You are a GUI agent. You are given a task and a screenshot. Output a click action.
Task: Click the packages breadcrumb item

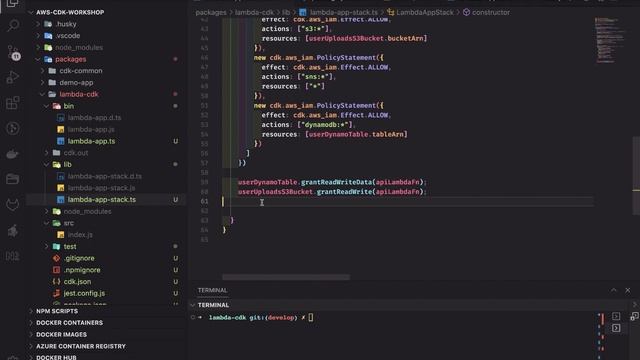pos(211,12)
